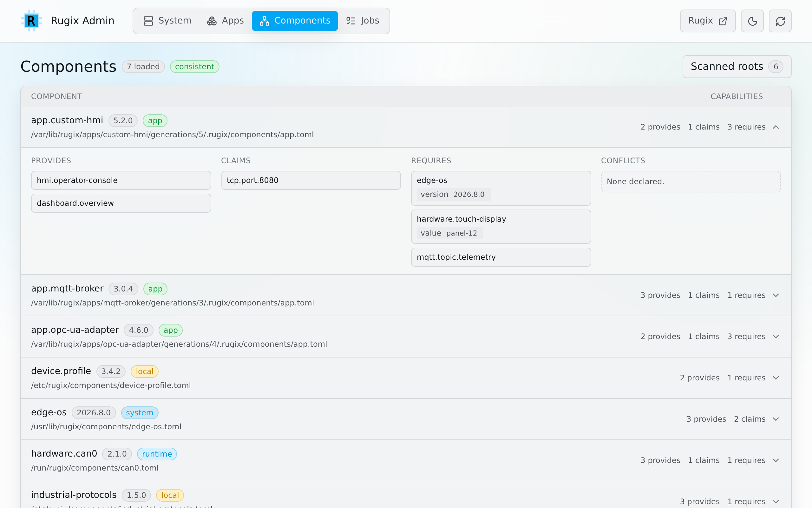Image resolution: width=812 pixels, height=508 pixels.
Task: Click the tcp.port.8080 claim
Action: pos(311,180)
